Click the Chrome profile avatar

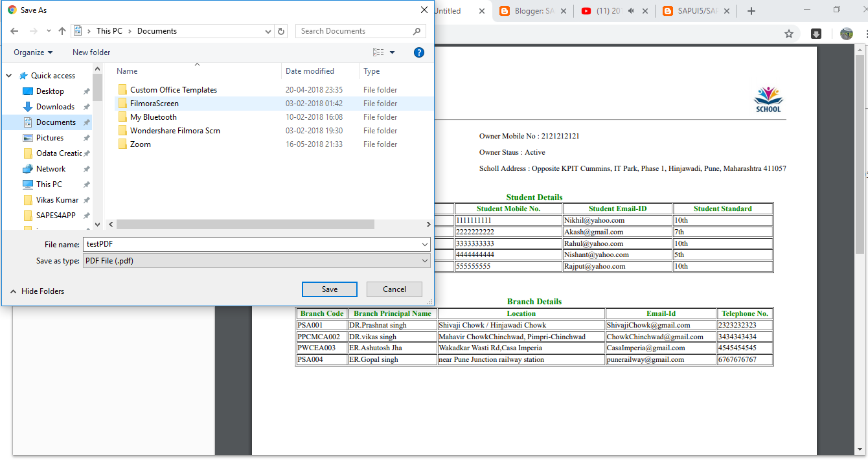coord(847,33)
